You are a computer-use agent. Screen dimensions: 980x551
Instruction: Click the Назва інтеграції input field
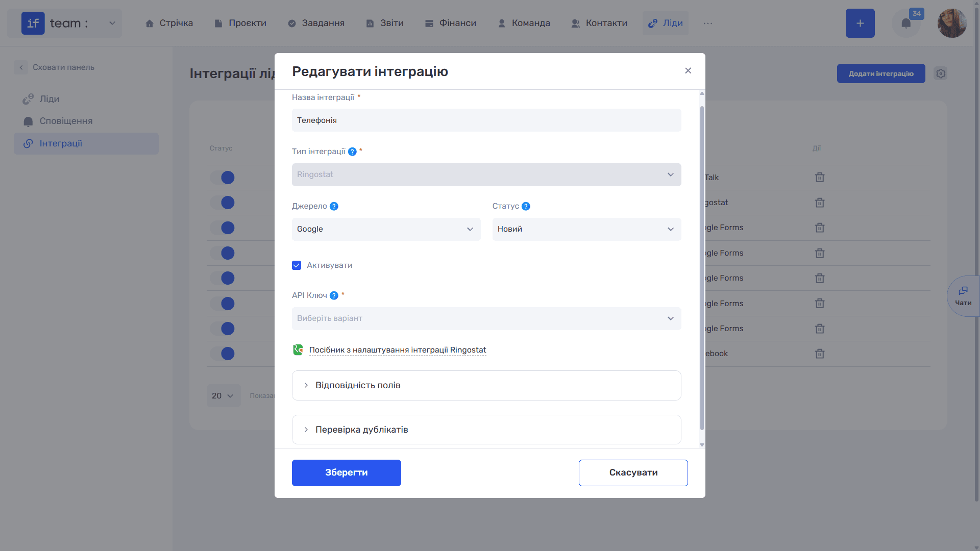[486, 120]
